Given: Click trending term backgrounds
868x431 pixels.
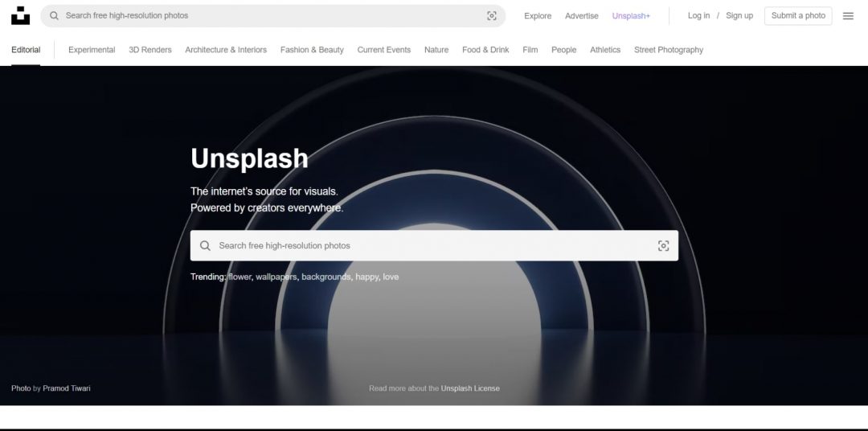Looking at the screenshot, I should tap(326, 277).
